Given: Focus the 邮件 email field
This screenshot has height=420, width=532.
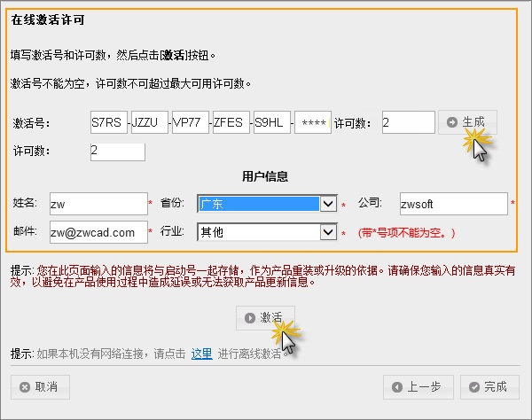Looking at the screenshot, I should pos(98,232).
